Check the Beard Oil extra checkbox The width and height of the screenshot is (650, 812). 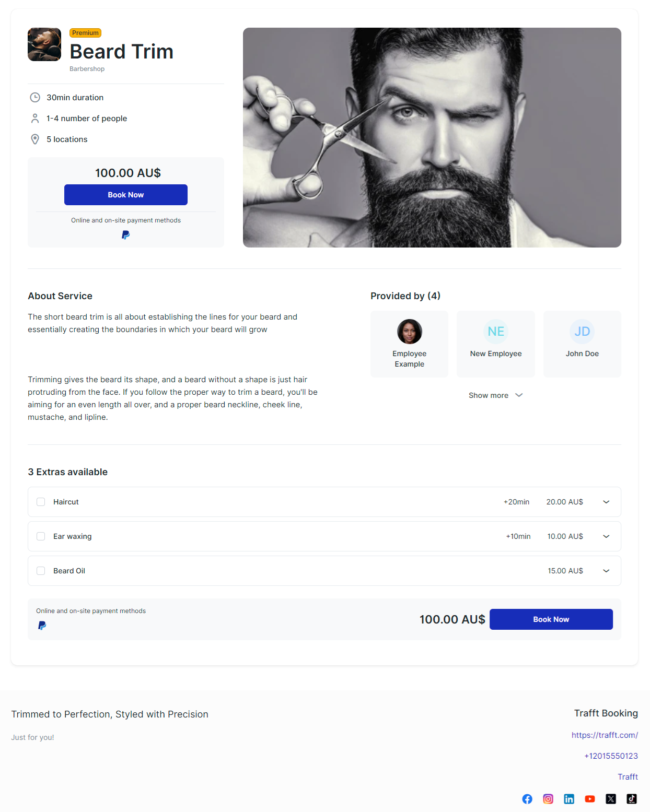pyautogui.click(x=41, y=571)
